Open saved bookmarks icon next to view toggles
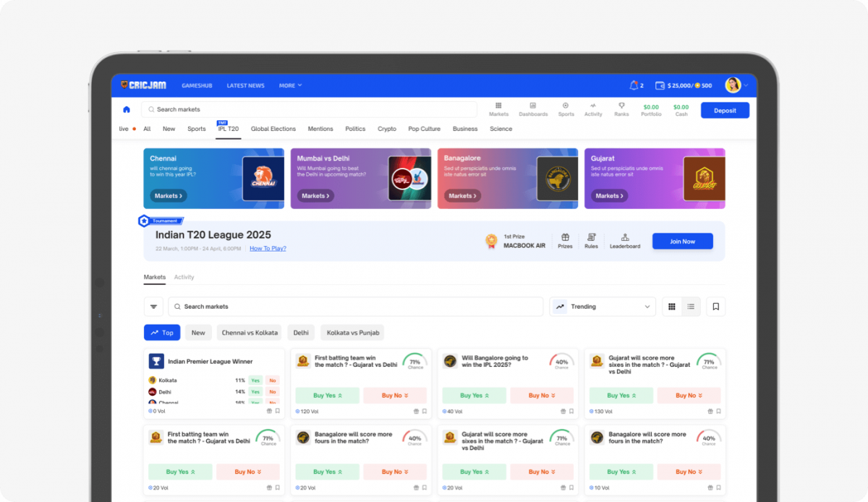Screen dimensions: 868x502 (x=715, y=307)
